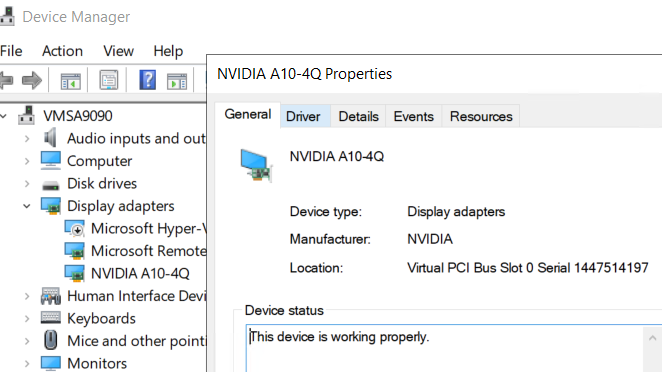Click the Location value Virtual PCI Bus Slot 0

coord(528,268)
